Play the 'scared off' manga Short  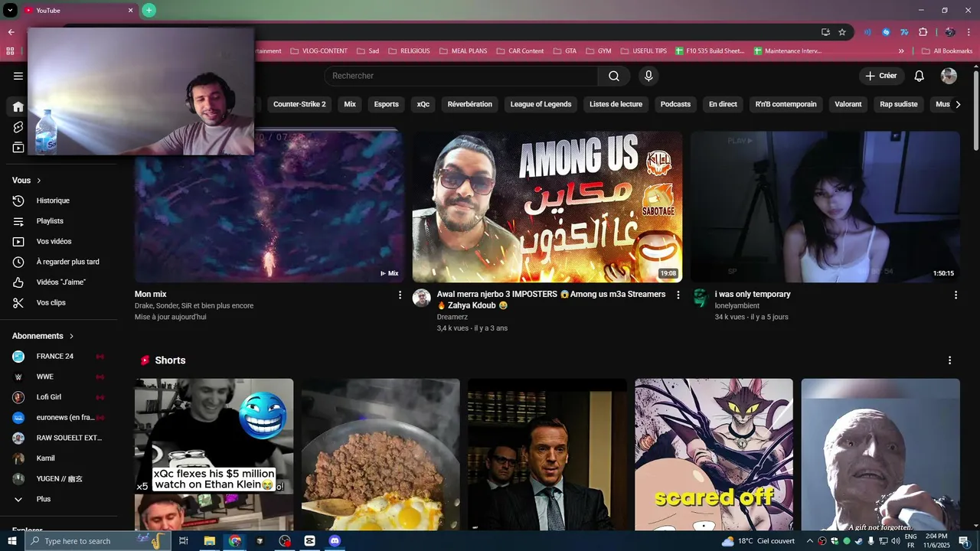(714, 455)
